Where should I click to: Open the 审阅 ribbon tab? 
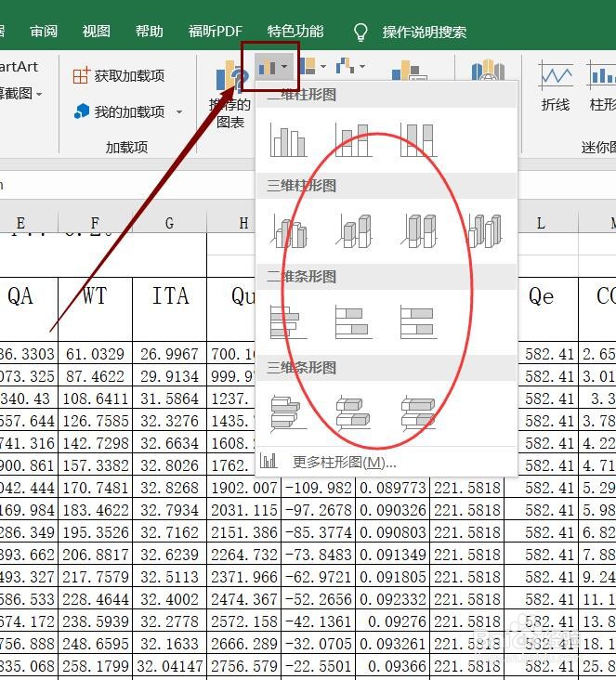(44, 32)
